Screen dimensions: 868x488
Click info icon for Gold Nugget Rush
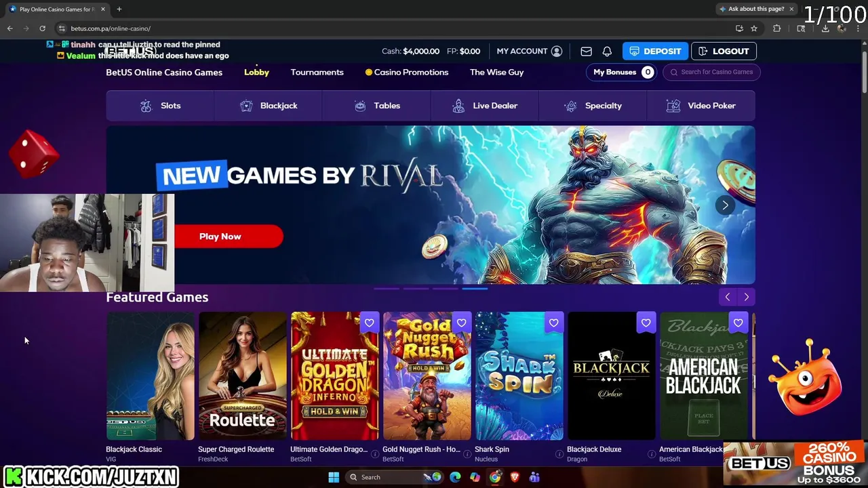(x=467, y=454)
